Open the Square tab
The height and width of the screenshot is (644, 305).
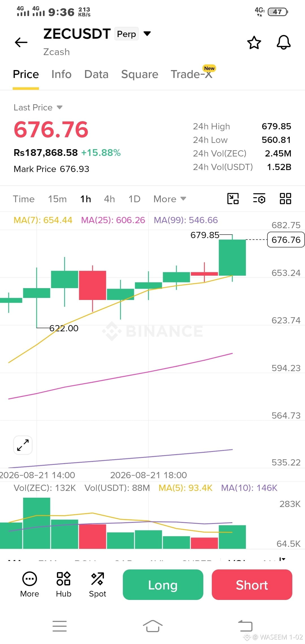click(x=140, y=74)
